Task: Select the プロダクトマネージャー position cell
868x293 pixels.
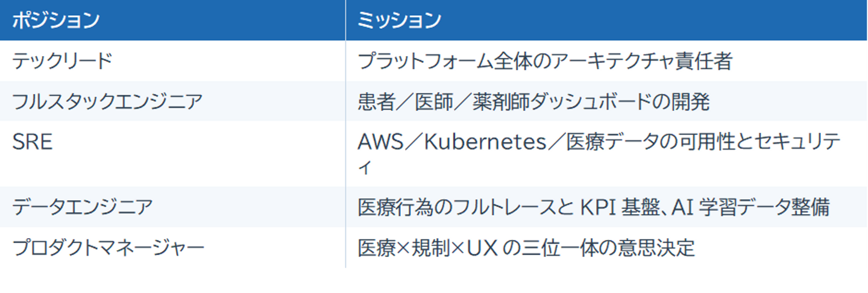Action: tap(108, 248)
